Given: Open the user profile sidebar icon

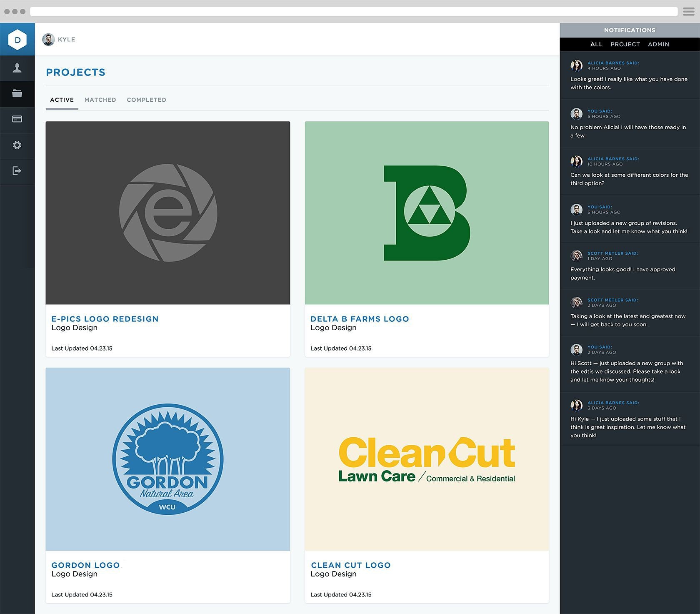Looking at the screenshot, I should (x=17, y=68).
